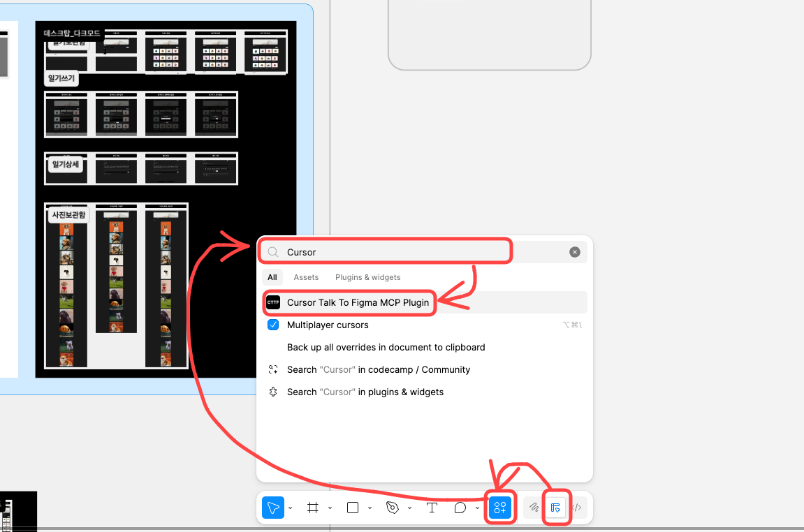The height and width of the screenshot is (532, 804).
Task: Click the plugins & widgets search icon
Action: point(273,392)
